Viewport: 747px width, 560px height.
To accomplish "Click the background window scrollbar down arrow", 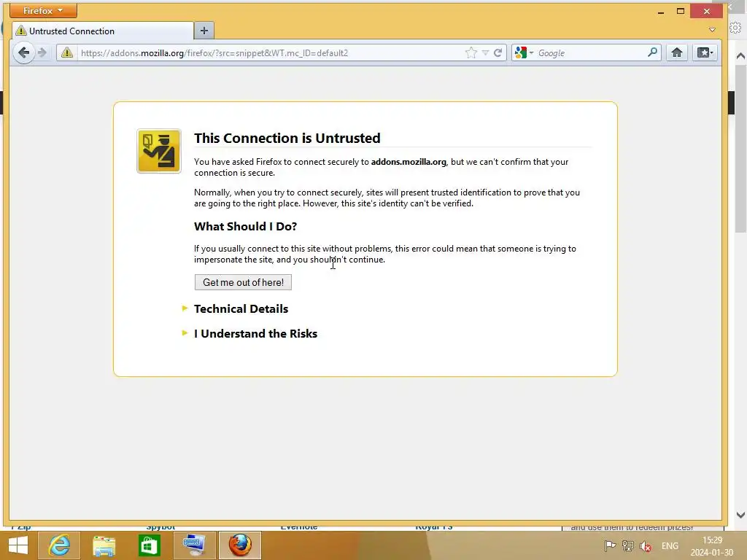I will (x=741, y=515).
